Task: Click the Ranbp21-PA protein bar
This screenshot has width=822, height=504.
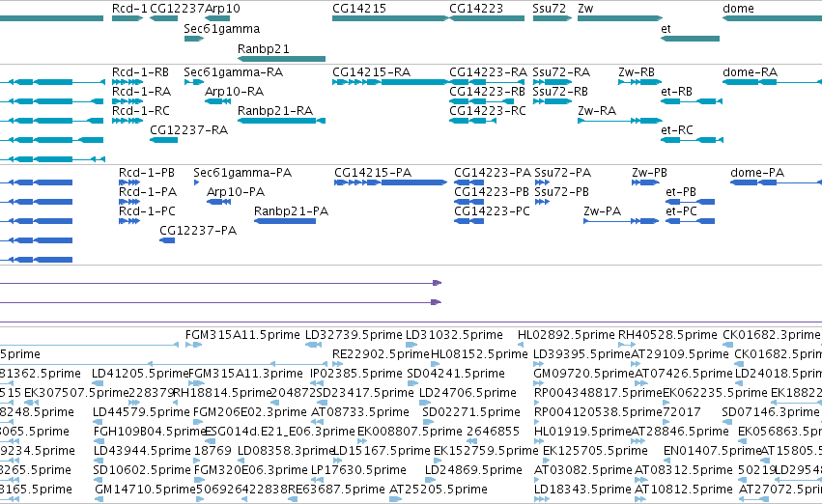Action: tap(285, 222)
